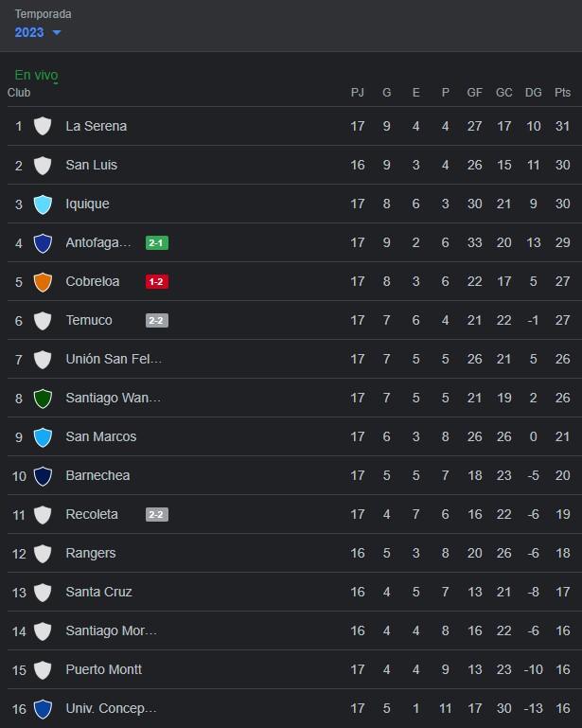Click La Serena's grey shield icon
The height and width of the screenshot is (728, 582).
(43, 126)
